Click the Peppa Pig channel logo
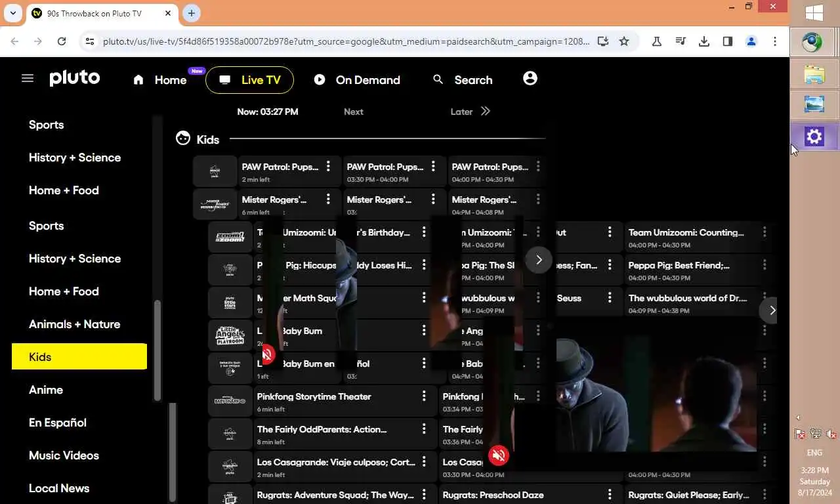This screenshot has width=840, height=504. pyautogui.click(x=230, y=270)
